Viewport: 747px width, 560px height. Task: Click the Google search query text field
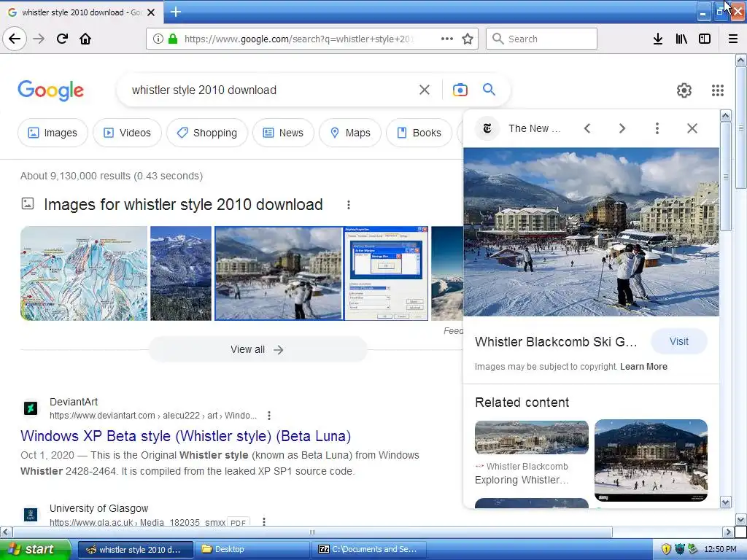[x=271, y=90]
